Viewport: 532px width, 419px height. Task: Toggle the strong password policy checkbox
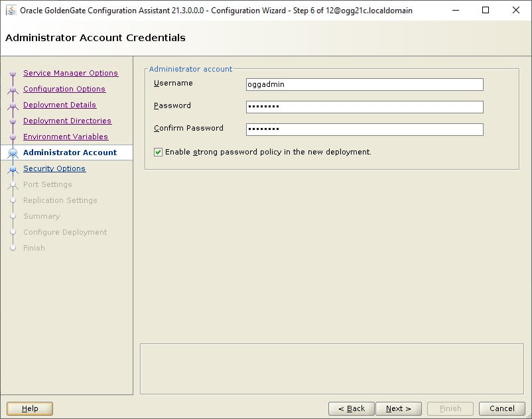tap(158, 152)
